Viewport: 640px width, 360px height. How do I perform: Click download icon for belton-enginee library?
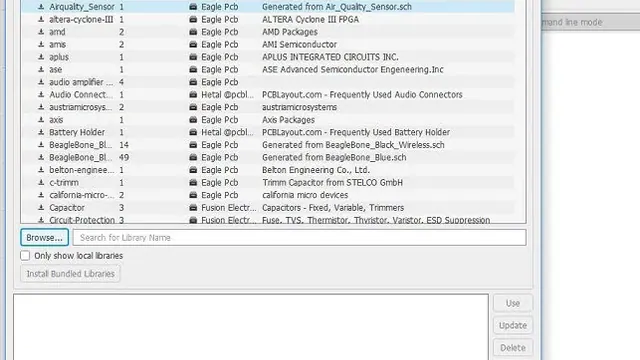[x=41, y=170]
